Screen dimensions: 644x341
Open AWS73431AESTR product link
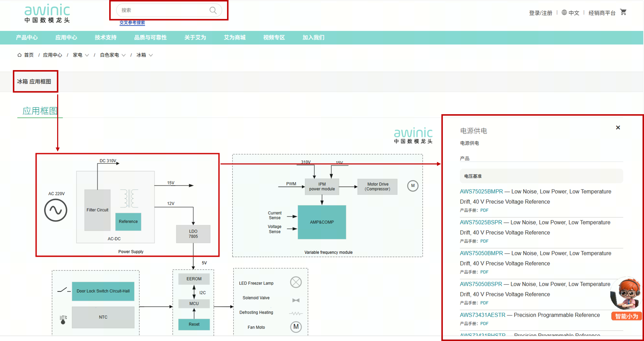coord(482,315)
